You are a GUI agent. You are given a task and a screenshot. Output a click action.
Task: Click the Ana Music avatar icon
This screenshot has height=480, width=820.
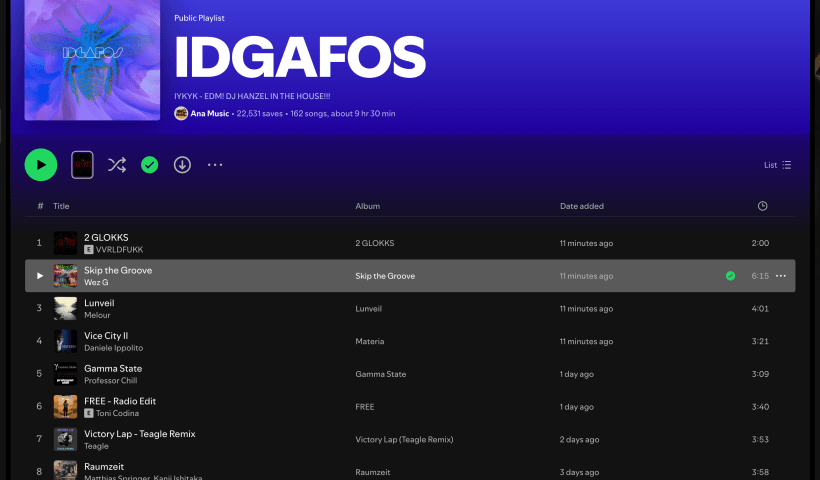coord(181,114)
